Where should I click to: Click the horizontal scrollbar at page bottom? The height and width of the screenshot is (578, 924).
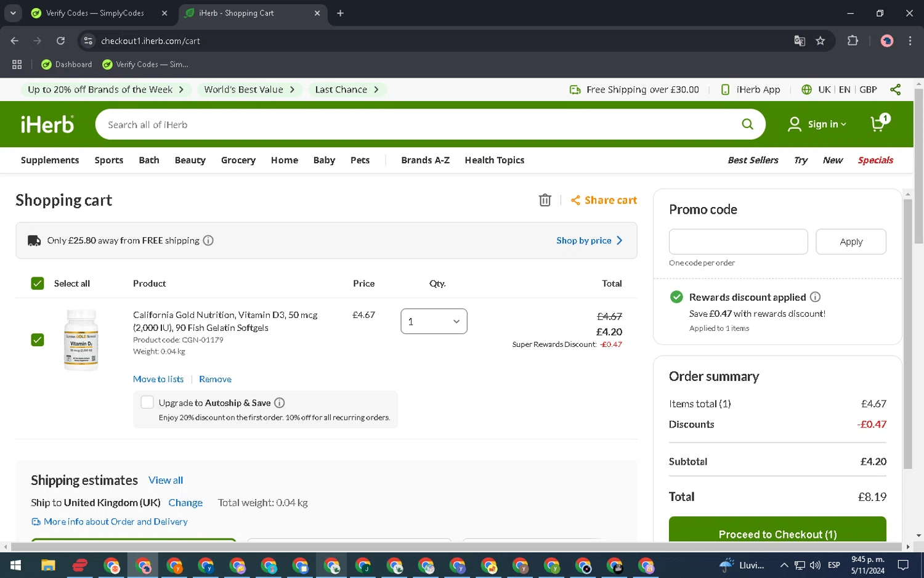tap(456, 547)
